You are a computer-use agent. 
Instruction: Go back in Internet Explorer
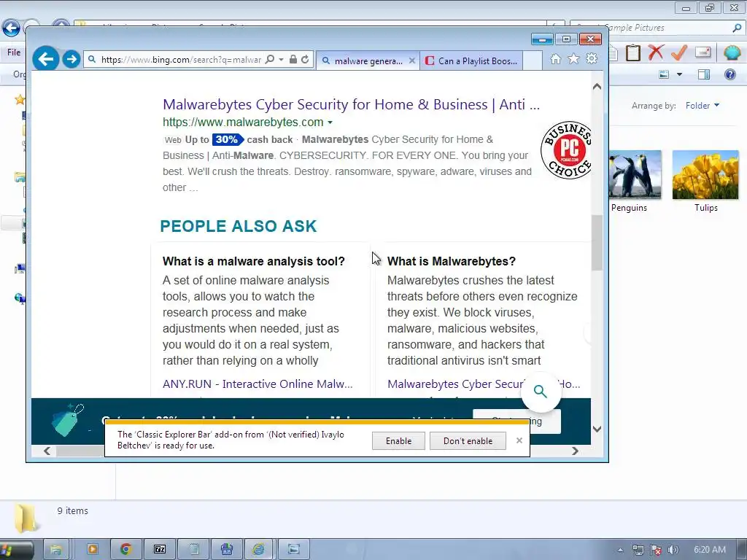[46, 59]
